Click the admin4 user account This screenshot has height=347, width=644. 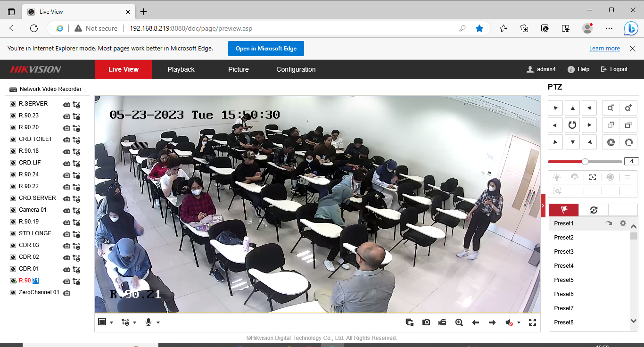541,69
